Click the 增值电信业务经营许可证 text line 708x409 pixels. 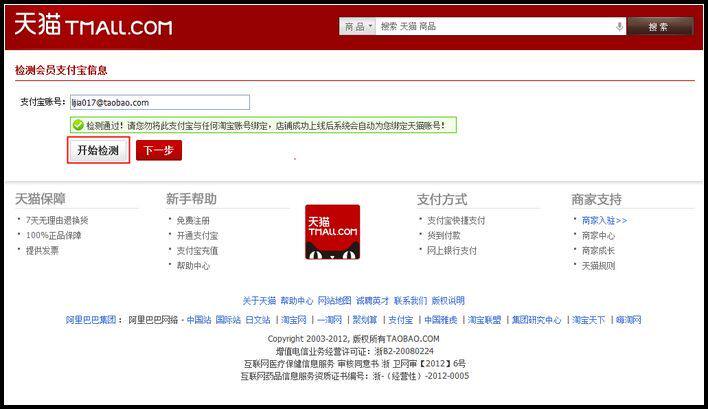click(354, 351)
